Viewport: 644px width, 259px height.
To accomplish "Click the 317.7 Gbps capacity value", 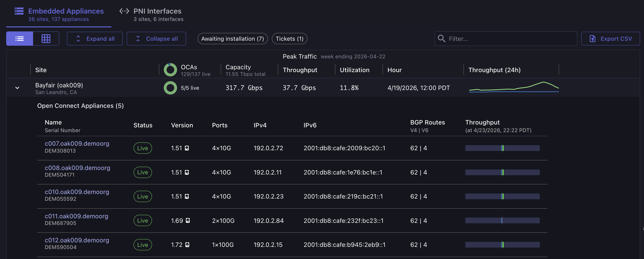I will [244, 88].
